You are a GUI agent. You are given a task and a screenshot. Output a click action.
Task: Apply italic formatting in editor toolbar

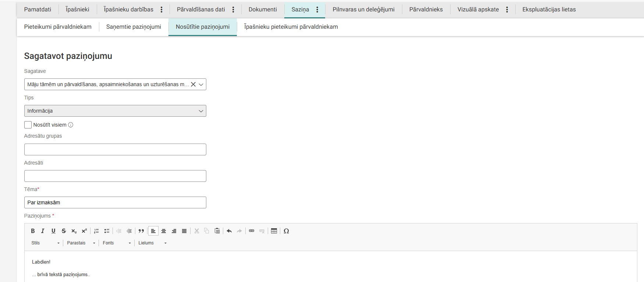[43, 231]
